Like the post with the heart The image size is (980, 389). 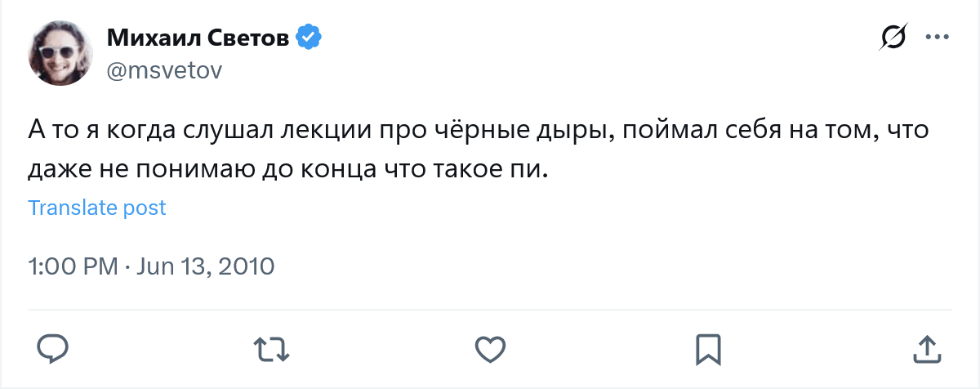coord(489,349)
